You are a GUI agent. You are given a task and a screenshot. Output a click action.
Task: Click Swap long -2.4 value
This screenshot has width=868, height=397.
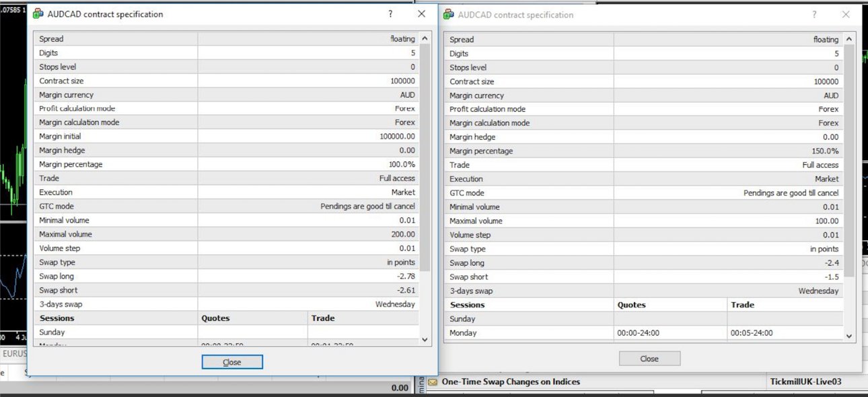tap(832, 263)
